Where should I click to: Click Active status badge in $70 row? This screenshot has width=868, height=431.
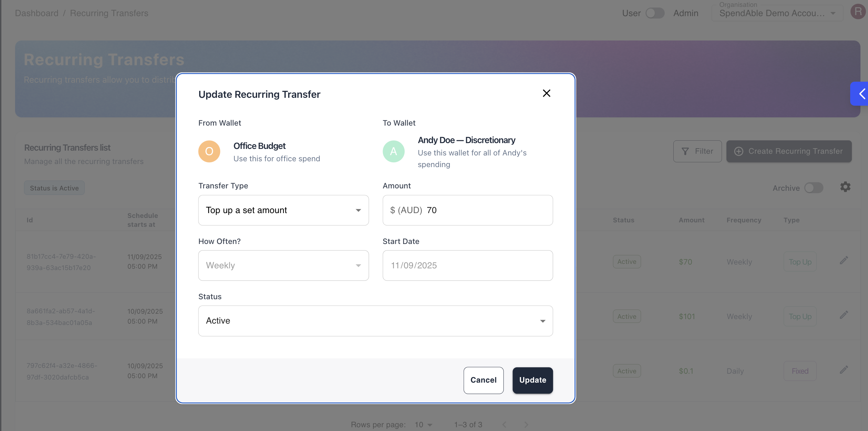point(627,262)
